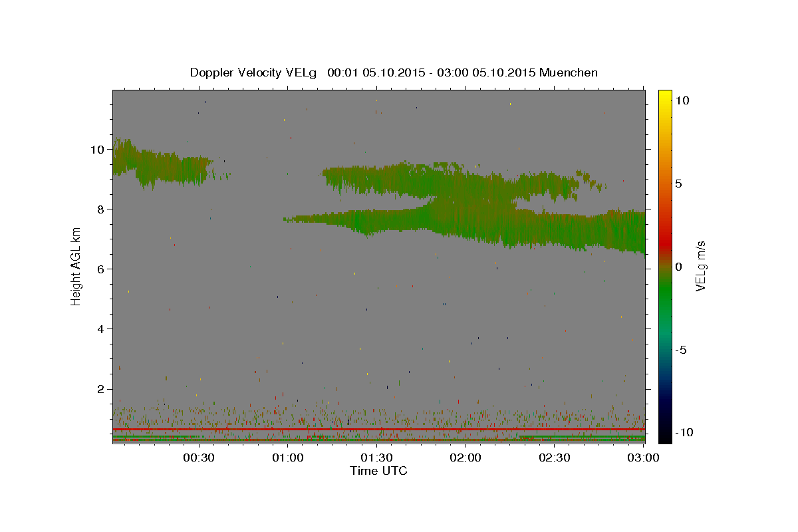Click the colorbar value 0
Viewport: 798px width, 532px height.
click(x=678, y=267)
